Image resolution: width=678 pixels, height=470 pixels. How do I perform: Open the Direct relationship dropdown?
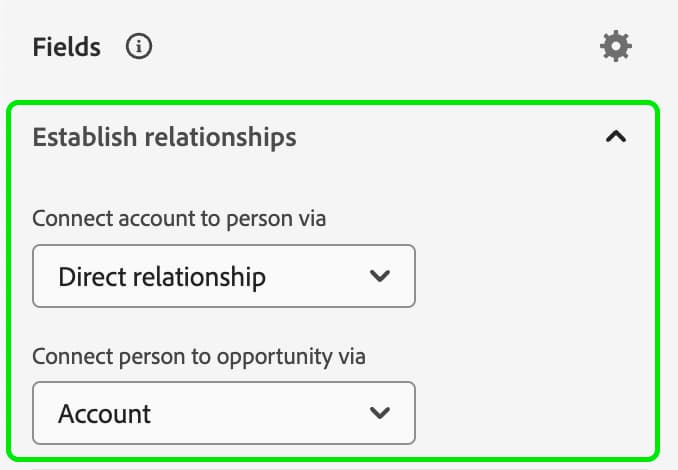[x=223, y=276]
